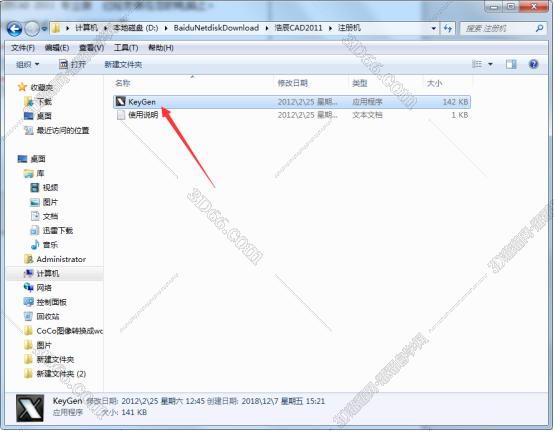Click 新建文件夹 toolbar button

[x=123, y=64]
